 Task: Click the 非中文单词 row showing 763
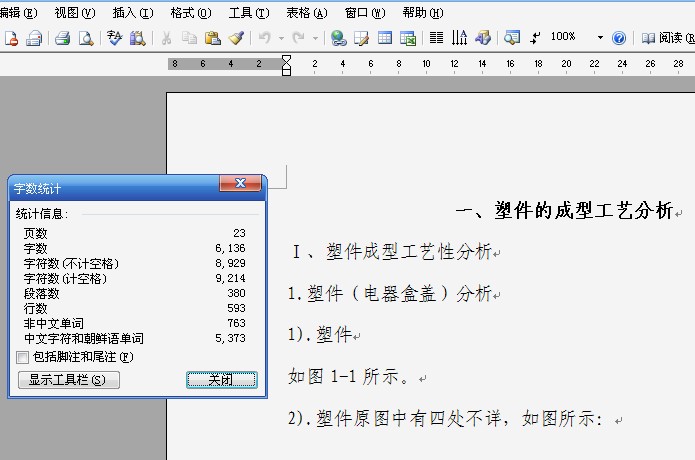coord(135,324)
